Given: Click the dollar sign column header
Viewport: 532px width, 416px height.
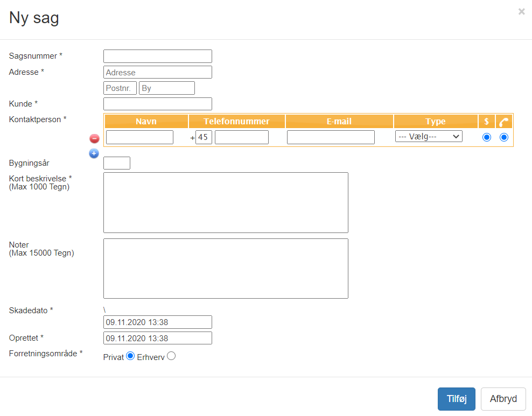Looking at the screenshot, I should pyautogui.click(x=486, y=121).
